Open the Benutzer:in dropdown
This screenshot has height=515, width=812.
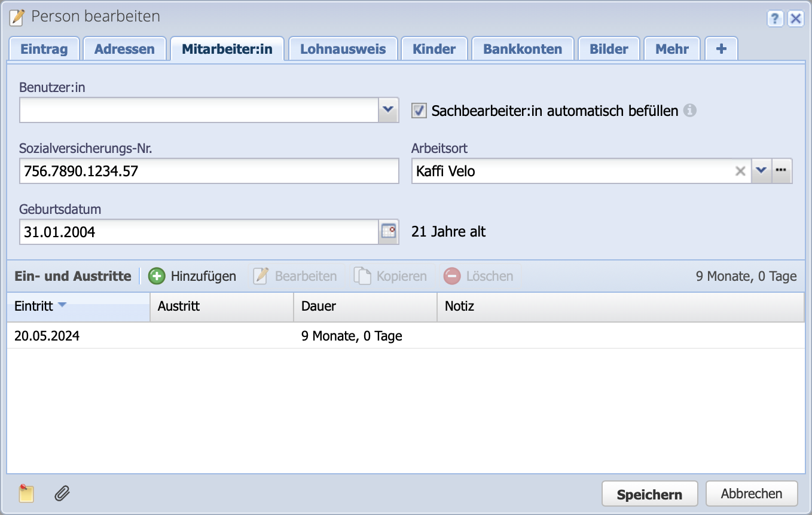389,110
